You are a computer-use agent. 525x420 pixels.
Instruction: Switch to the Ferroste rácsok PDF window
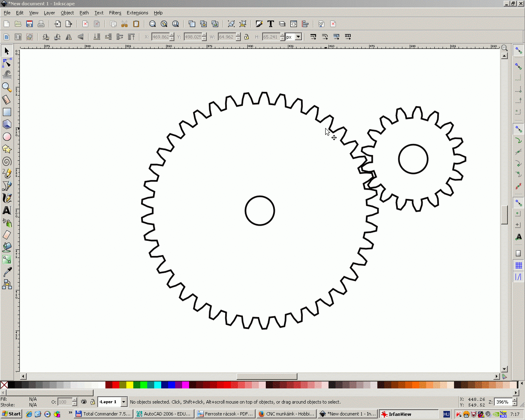click(225, 414)
